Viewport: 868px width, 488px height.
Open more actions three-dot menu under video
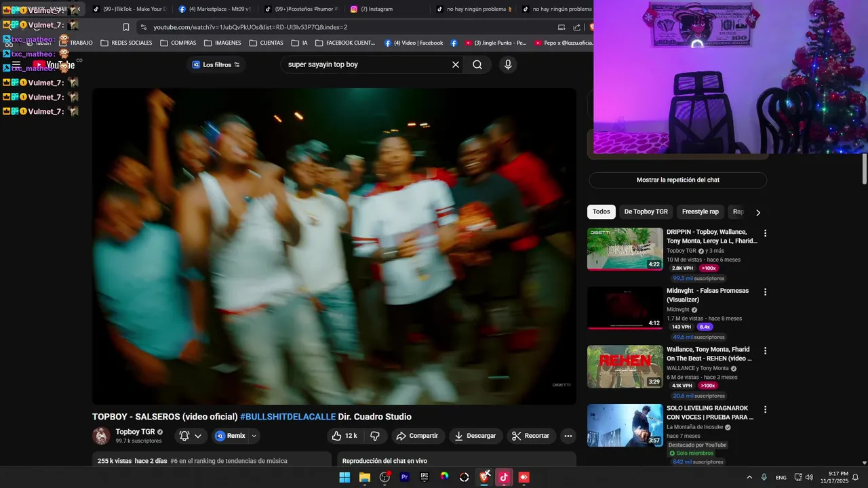(568, 436)
